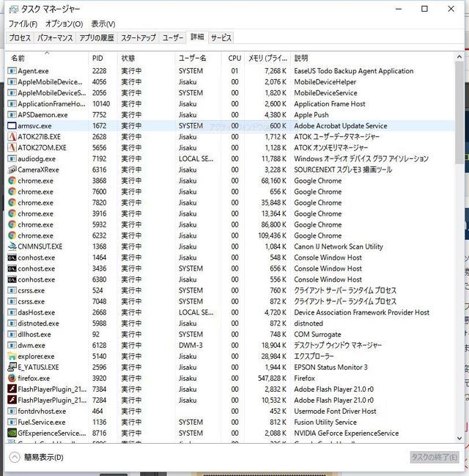
Task: Select the AppleMobileDeviceS... row name
Action: (52, 93)
